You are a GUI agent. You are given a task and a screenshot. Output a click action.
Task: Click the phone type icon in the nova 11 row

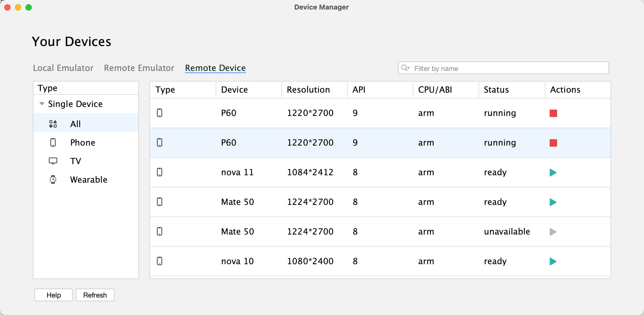[x=160, y=172]
